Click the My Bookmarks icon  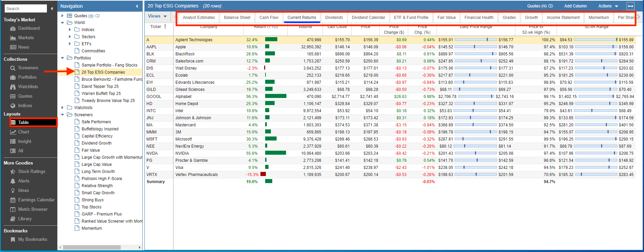point(13,240)
